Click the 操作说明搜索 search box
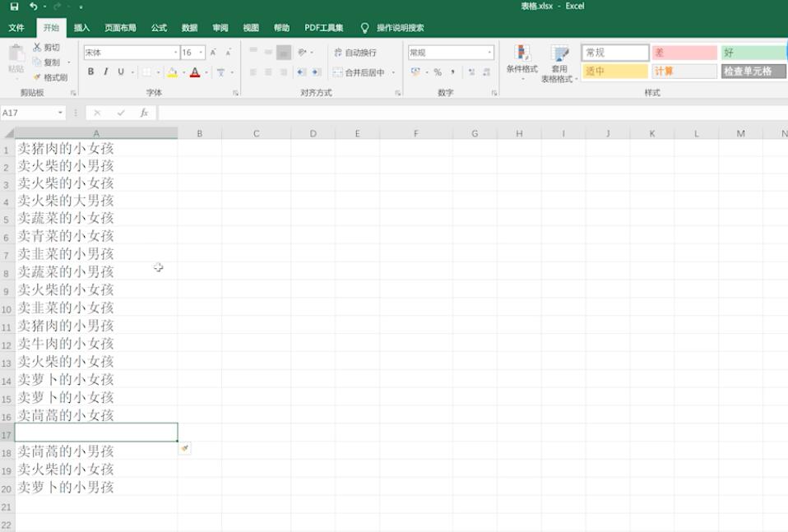Screen dimensions: 788x532 [x=400, y=28]
